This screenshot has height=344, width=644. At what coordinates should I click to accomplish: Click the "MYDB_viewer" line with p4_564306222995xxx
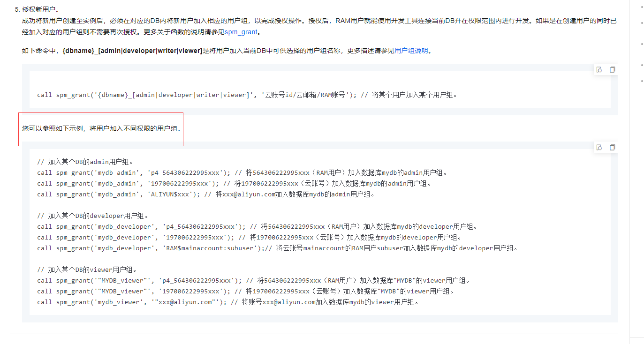pyautogui.click(x=255, y=280)
